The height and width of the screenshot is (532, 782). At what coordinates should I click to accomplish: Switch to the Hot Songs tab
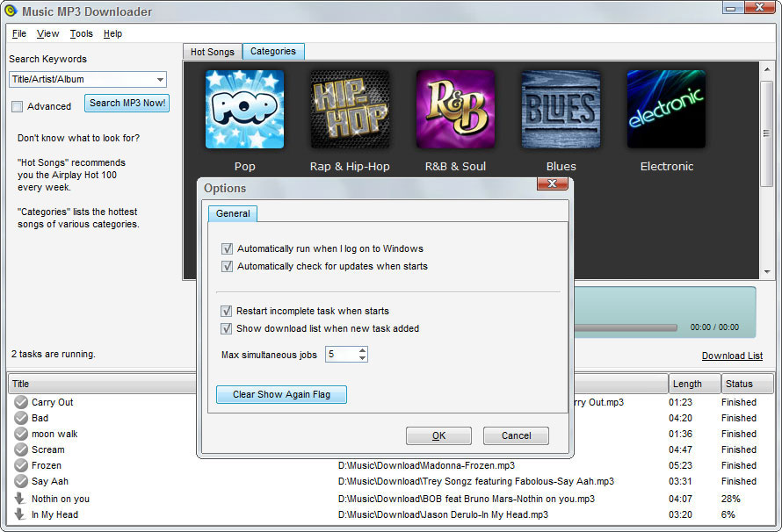pyautogui.click(x=213, y=52)
